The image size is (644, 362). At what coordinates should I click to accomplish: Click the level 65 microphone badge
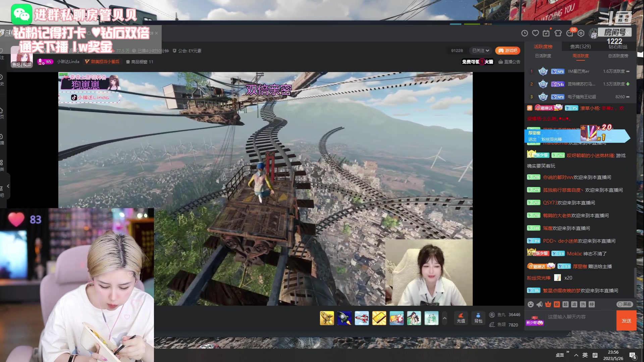tap(45, 62)
